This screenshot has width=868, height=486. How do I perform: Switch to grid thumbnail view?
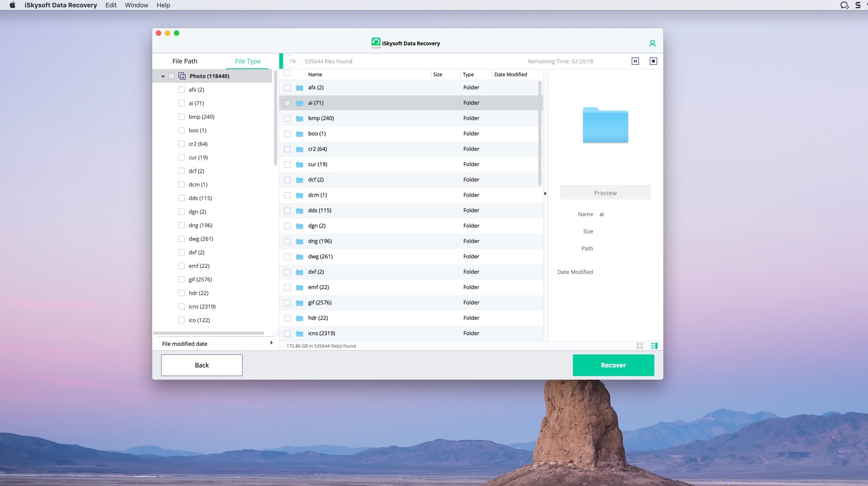point(639,346)
